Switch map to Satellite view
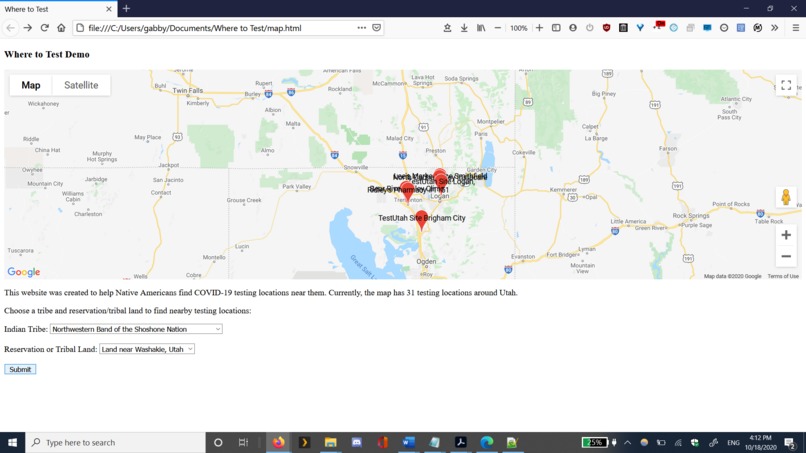 81,85
